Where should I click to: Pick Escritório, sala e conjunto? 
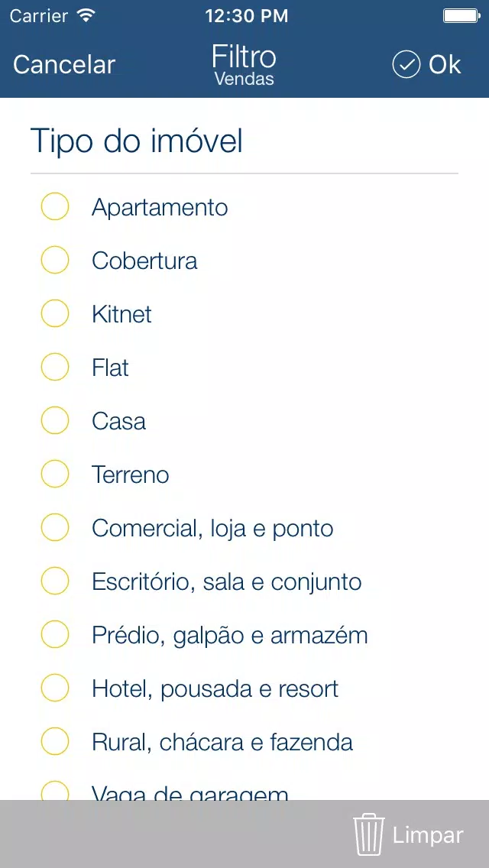tap(55, 581)
